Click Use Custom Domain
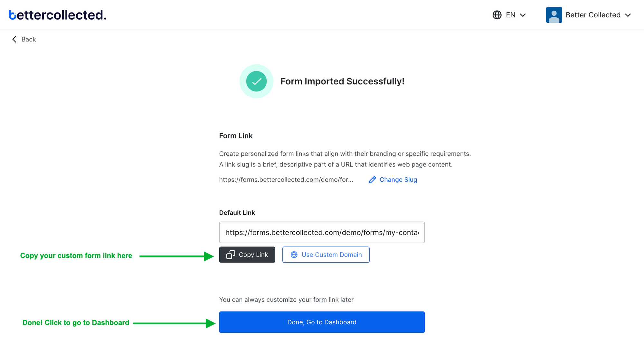 (326, 255)
